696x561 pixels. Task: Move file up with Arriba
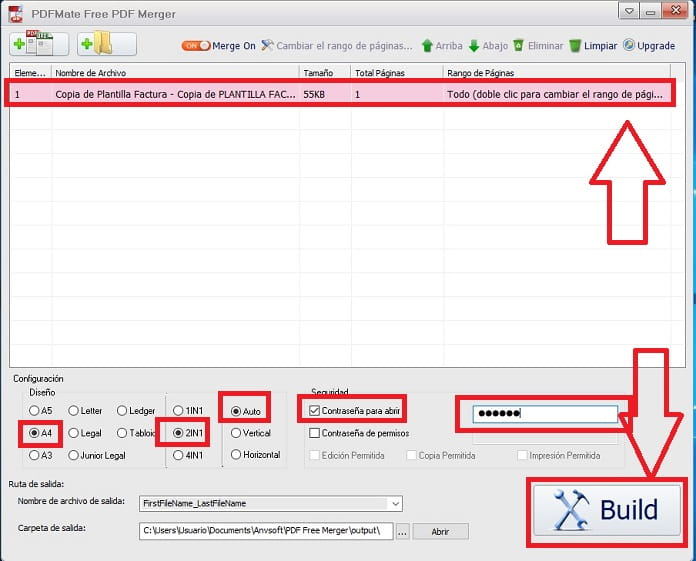point(442,46)
